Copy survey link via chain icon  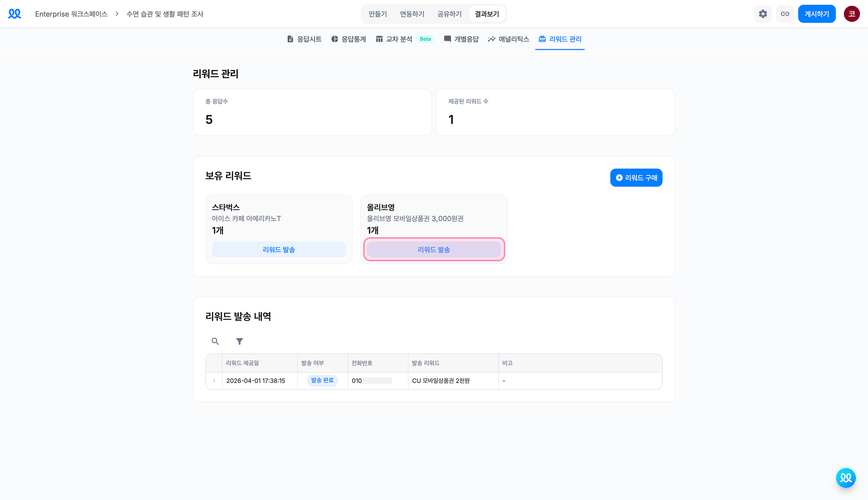[x=785, y=14]
